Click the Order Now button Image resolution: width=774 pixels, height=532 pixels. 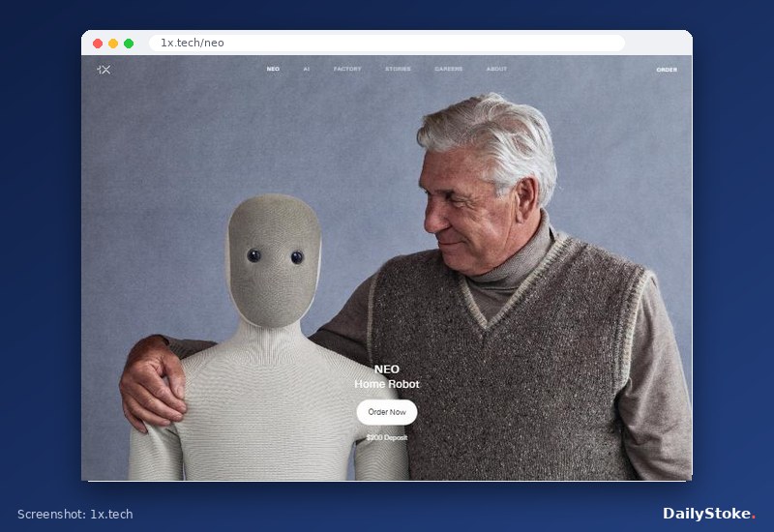pos(387,412)
